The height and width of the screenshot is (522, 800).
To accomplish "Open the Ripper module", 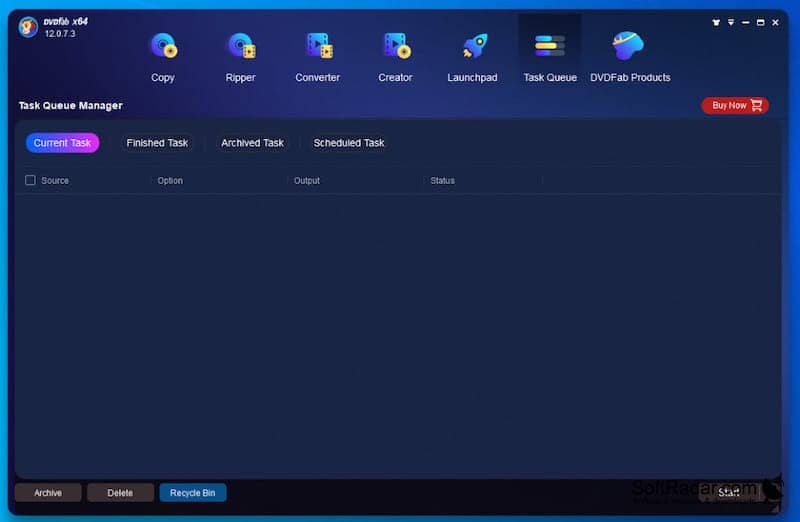I will (240, 57).
